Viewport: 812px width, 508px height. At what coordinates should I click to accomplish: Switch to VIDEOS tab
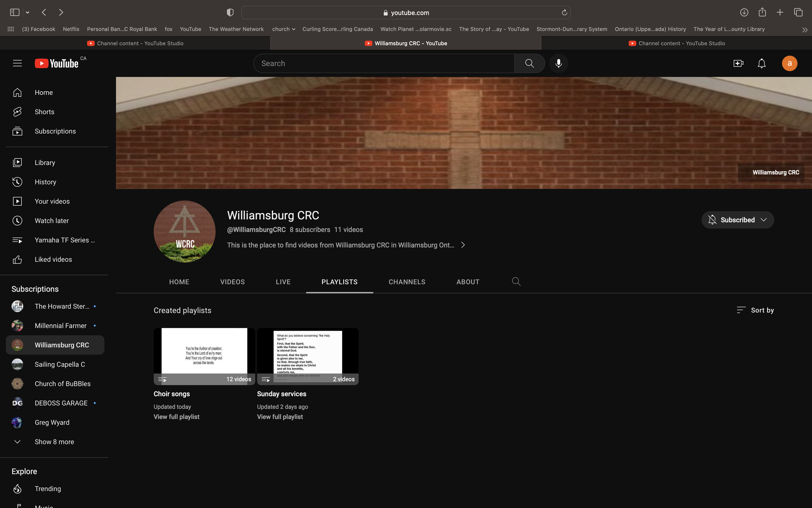[x=232, y=282]
